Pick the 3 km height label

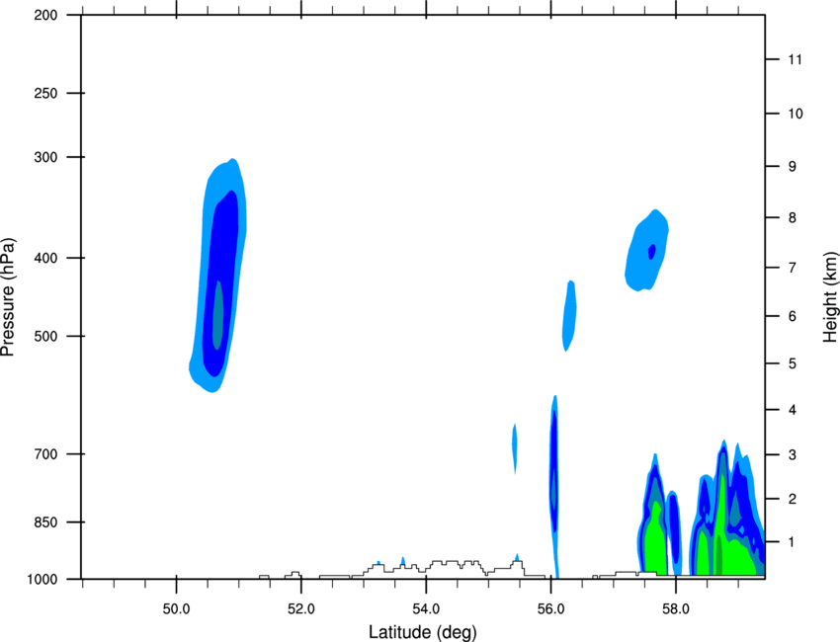coord(792,455)
